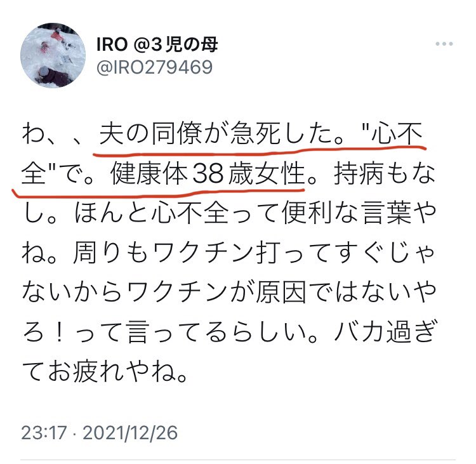Click the final line てお疲れやね。
This screenshot has height=464, width=476.
[x=105, y=371]
